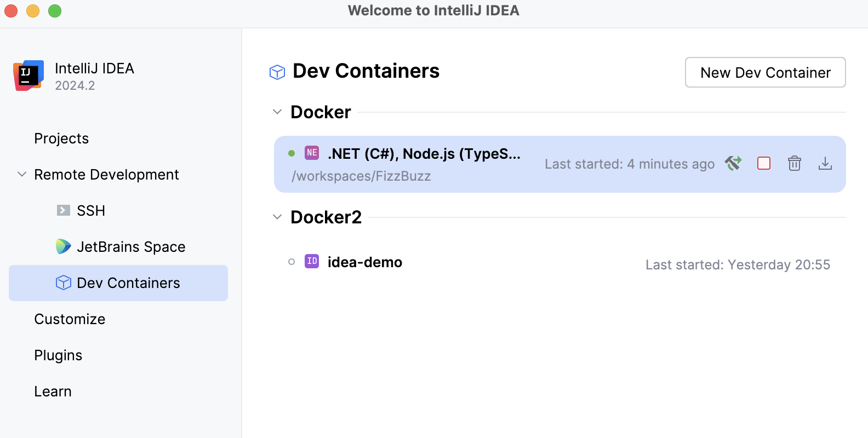The width and height of the screenshot is (868, 438).
Task: Open JetBrains Space in the sidebar
Action: [131, 247]
